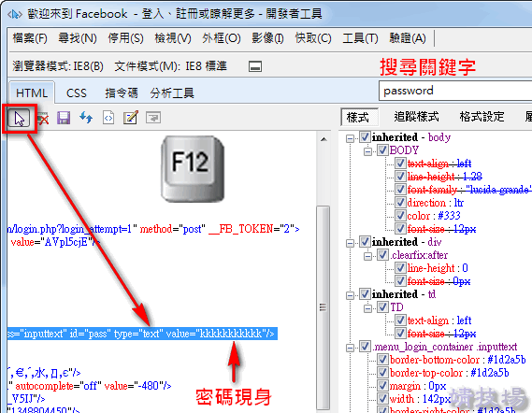Click the line with method="post" __FB_TOKEN="2"
Viewport: 532px width, 413px height.
[153, 229]
